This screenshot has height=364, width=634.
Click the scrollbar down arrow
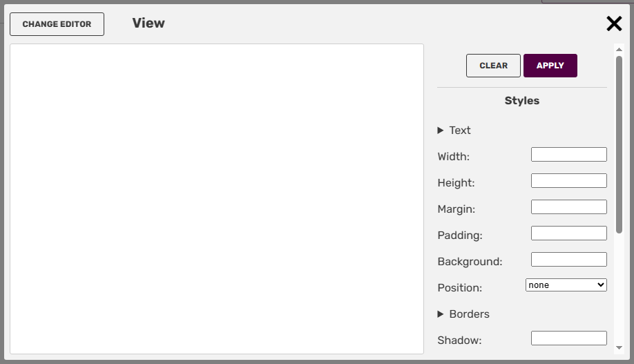click(x=619, y=347)
